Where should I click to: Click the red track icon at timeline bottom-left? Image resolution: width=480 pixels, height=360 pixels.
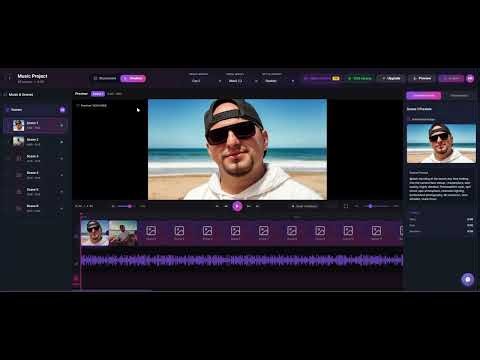(76, 278)
